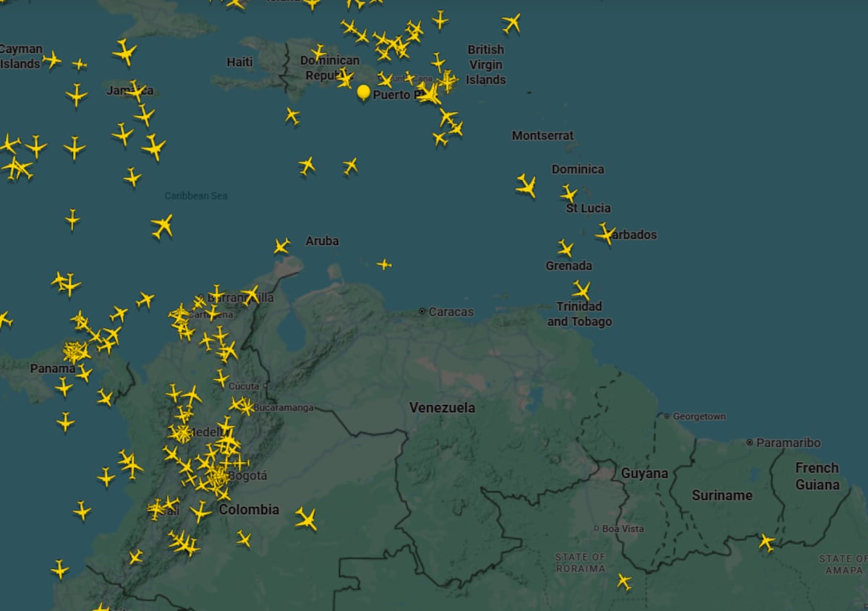Select the aircraft just left of Aruba label
The width and height of the screenshot is (868, 611).
click(x=281, y=247)
